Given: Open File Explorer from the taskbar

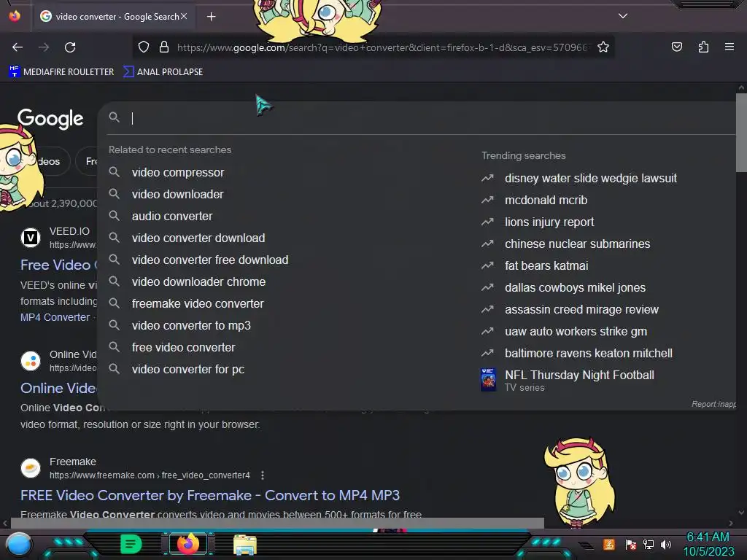Looking at the screenshot, I should [x=245, y=544].
